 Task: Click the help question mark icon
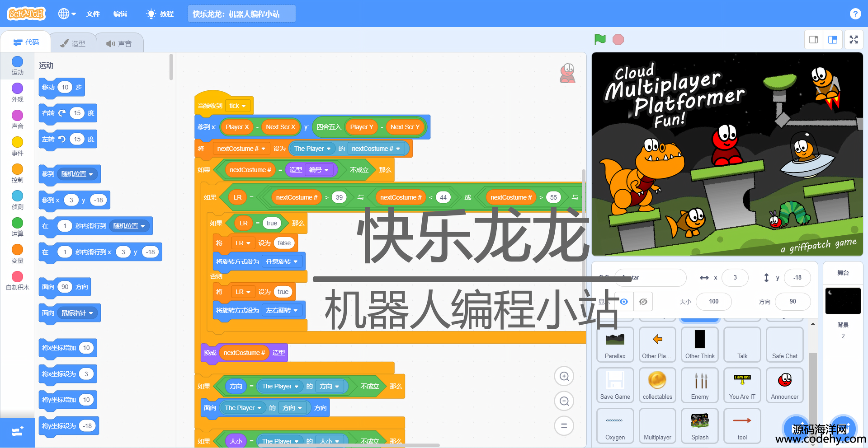coord(855,14)
